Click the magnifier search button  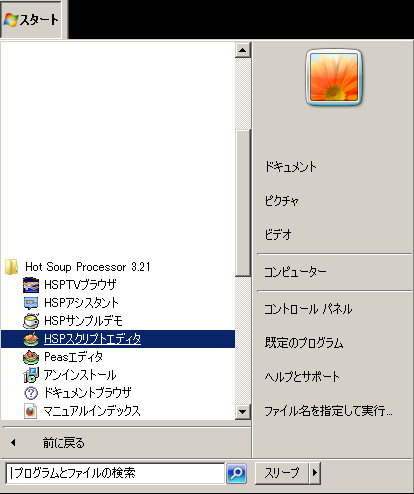pyautogui.click(x=237, y=473)
